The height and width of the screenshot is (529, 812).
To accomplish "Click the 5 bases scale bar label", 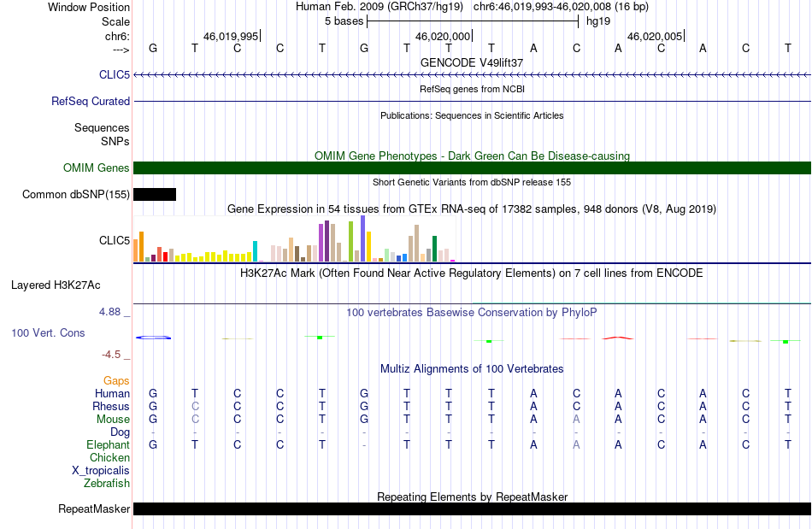I will click(344, 21).
